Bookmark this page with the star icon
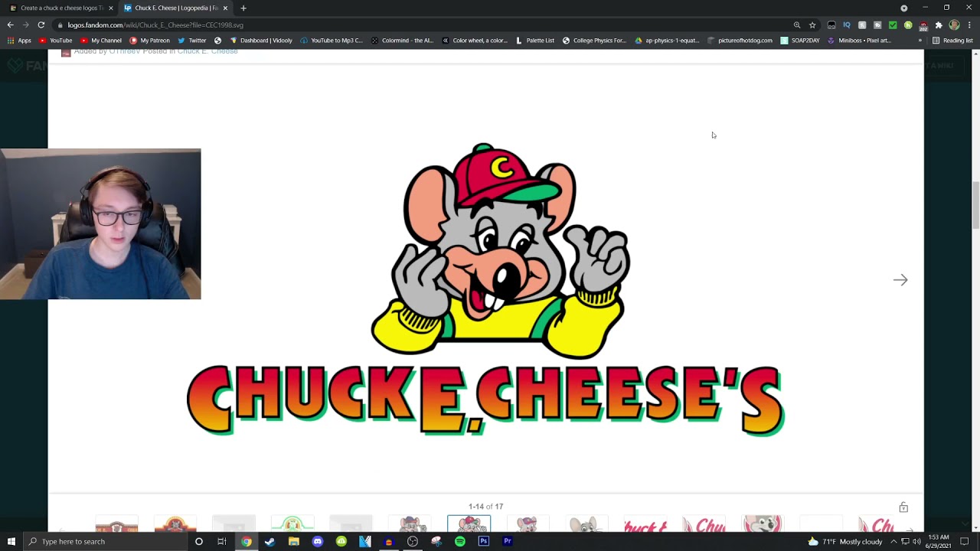The width and height of the screenshot is (980, 551). (812, 25)
